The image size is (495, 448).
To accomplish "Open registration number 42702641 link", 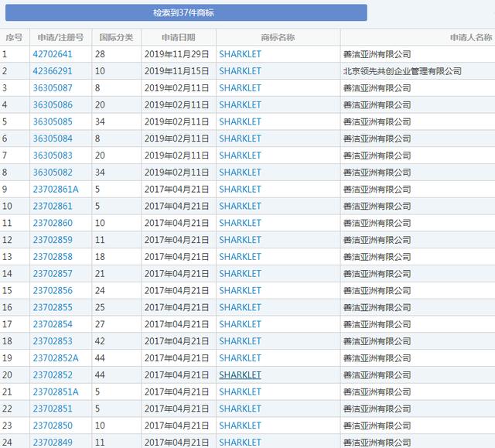I will (53, 54).
